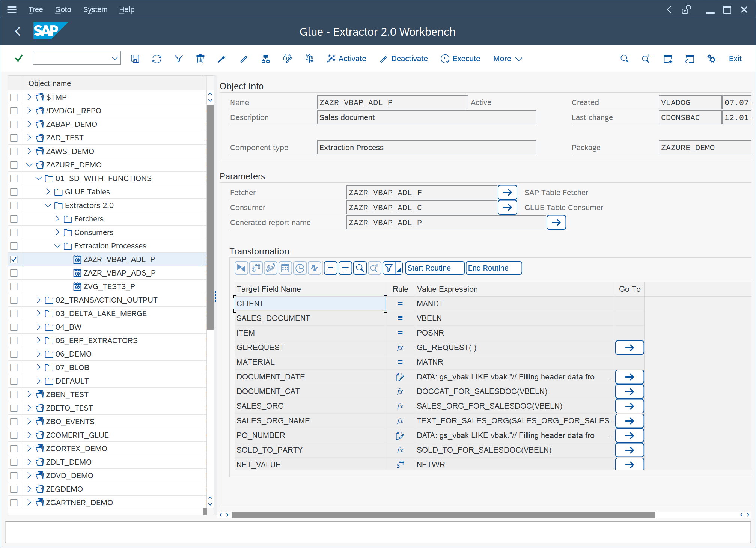Click the Exit button
The image size is (756, 548).
(735, 59)
